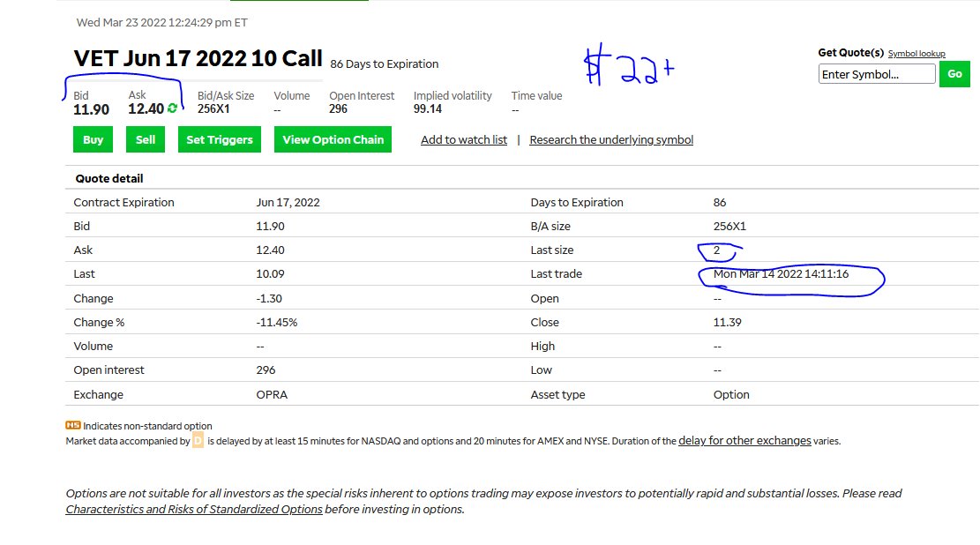Viewport: 980px width, 545px height.
Task: Open Characteristics and Risks of Standardized Options
Action: (x=194, y=510)
